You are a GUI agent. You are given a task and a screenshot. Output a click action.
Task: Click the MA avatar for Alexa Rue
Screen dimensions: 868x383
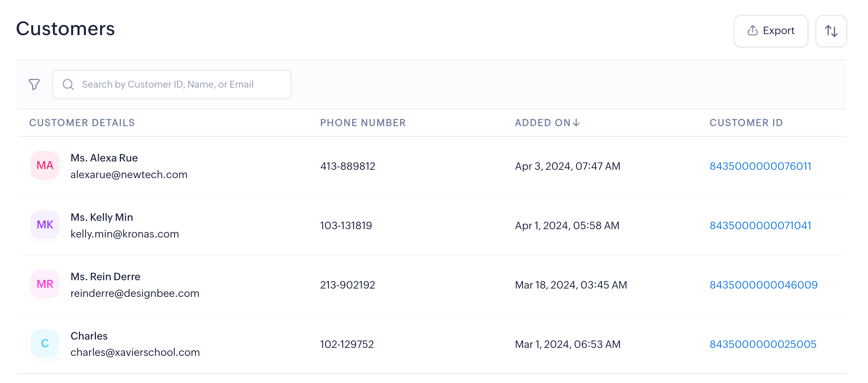pos(45,166)
